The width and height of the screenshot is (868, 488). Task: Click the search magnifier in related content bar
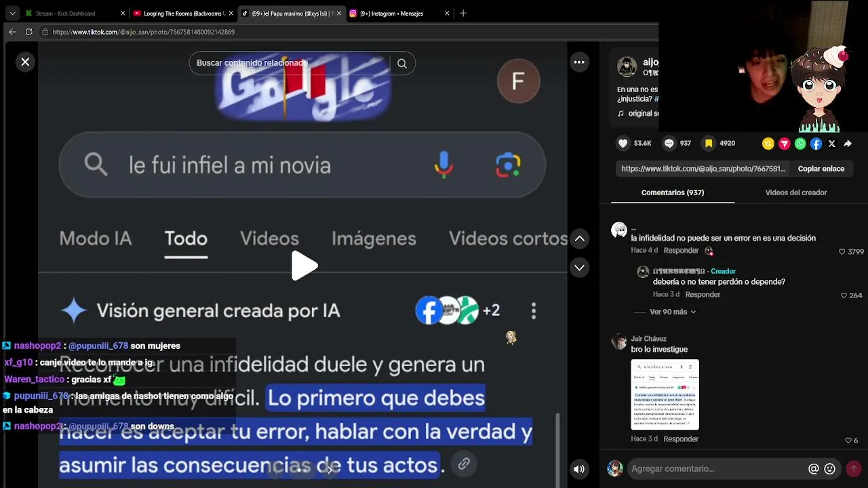point(402,63)
